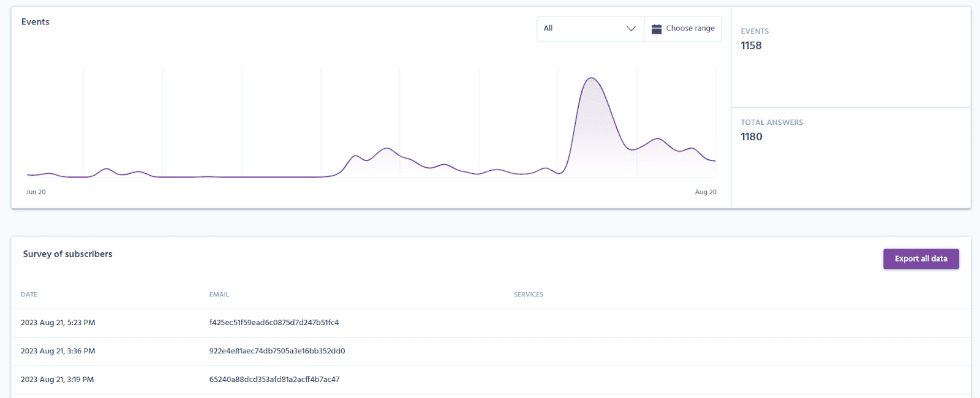Click the Events chart title

click(36, 22)
